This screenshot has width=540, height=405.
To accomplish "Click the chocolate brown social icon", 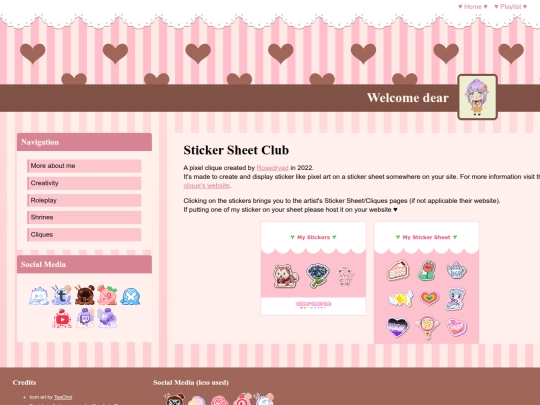I will click(x=85, y=295).
